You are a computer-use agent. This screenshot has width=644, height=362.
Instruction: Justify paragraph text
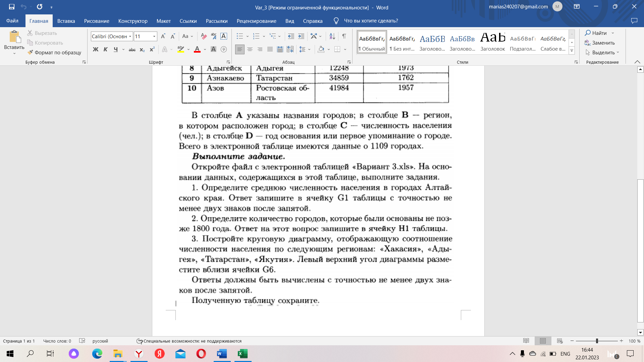pos(270,50)
